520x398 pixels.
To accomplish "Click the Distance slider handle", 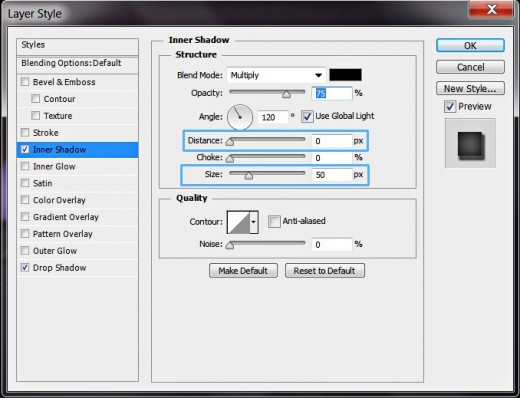I will click(x=229, y=142).
